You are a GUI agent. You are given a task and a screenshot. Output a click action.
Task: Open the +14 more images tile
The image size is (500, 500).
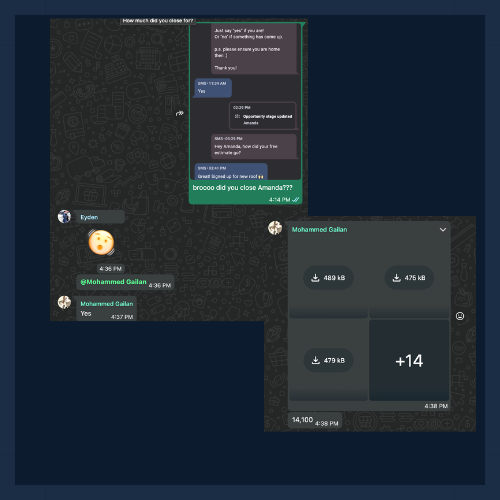[x=409, y=360]
